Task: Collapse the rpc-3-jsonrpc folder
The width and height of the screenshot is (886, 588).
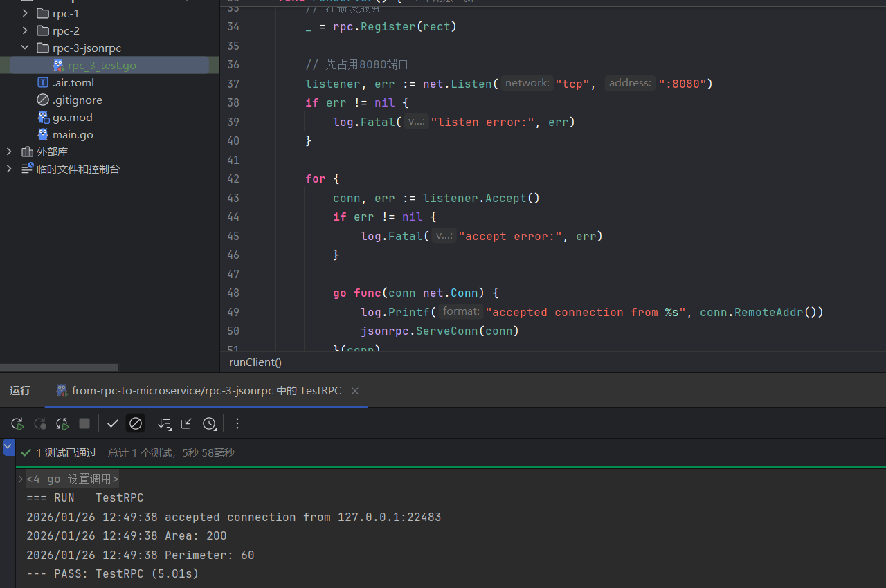Action: coord(25,48)
